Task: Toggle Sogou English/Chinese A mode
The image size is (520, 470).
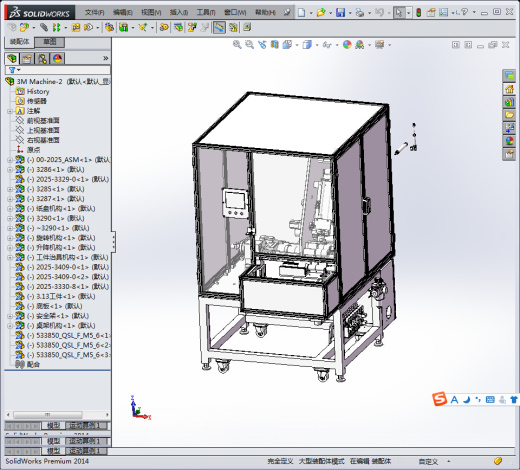Action: tap(454, 399)
